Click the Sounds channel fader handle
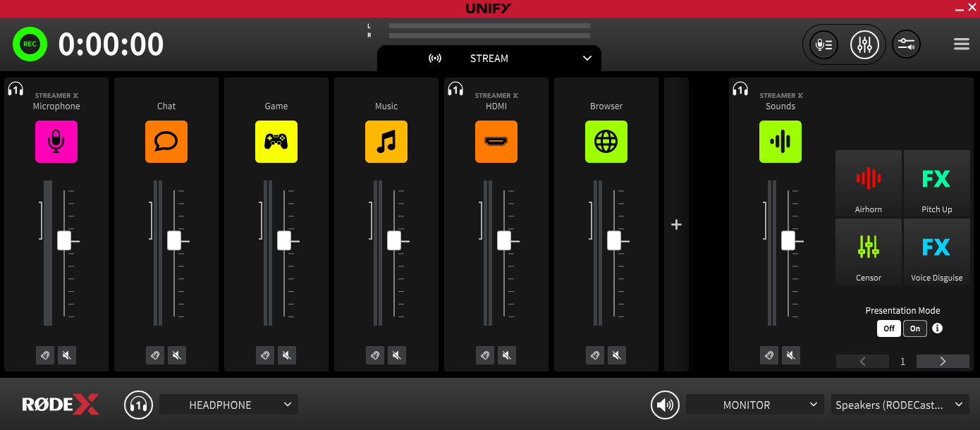Image resolution: width=980 pixels, height=430 pixels. pyautogui.click(x=788, y=240)
